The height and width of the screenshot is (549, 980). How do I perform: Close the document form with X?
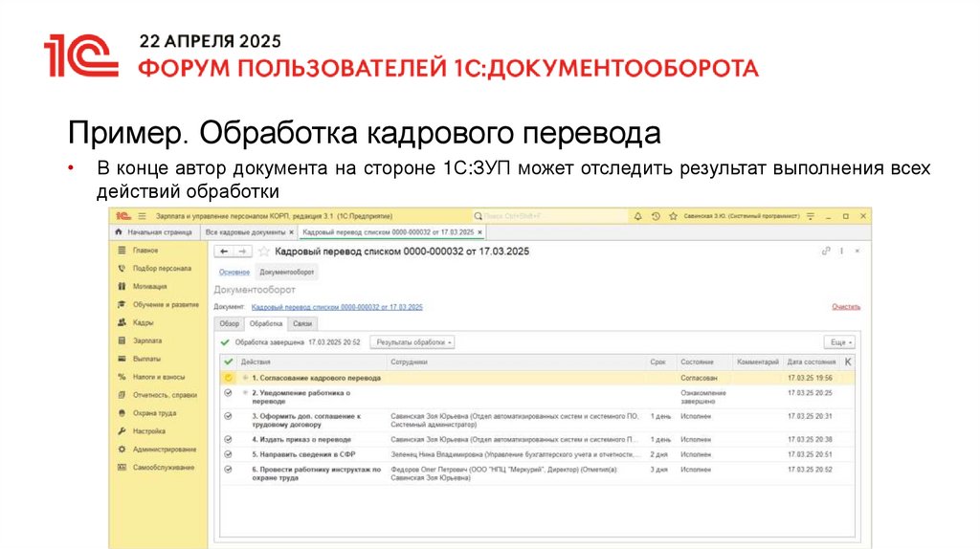(x=857, y=252)
